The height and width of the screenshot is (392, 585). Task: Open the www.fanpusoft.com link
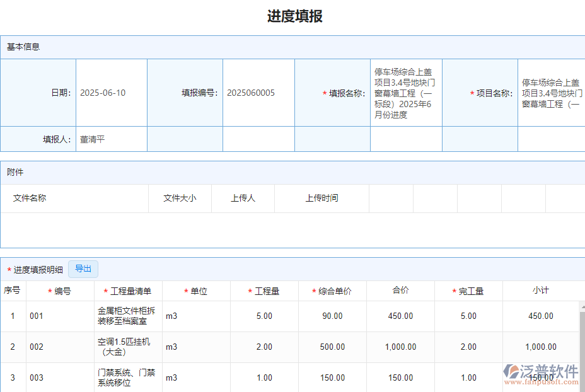tap(543, 383)
